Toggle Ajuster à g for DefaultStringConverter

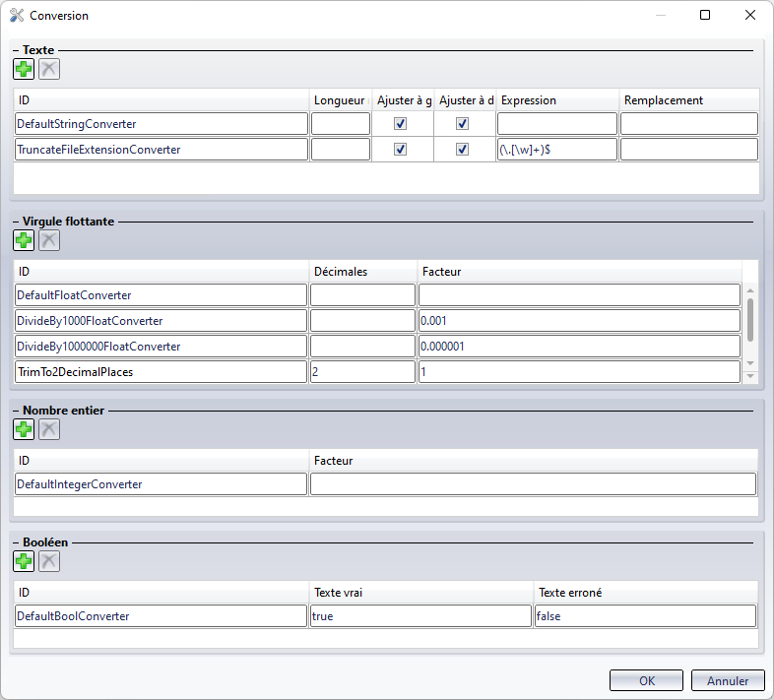click(401, 124)
